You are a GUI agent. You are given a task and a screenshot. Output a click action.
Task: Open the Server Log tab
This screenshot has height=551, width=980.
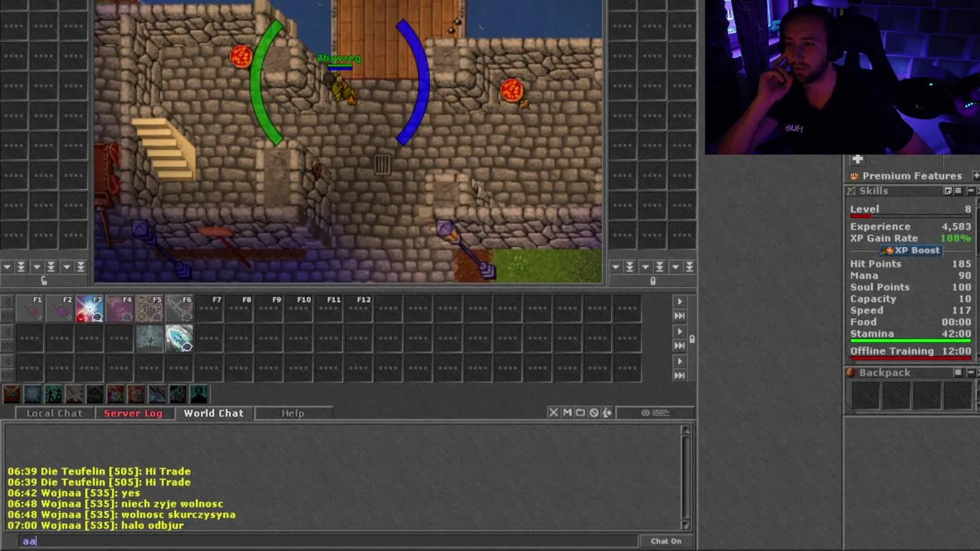coord(133,413)
